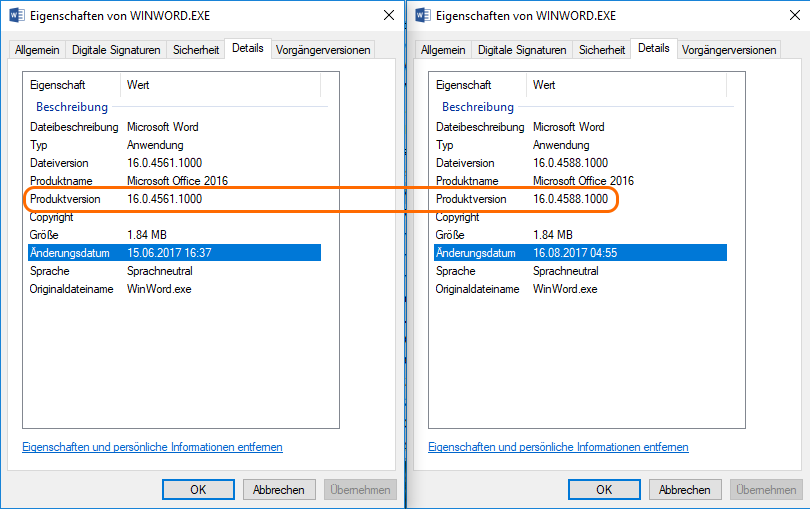Click the Word icon in the right dialog's title bar
Screen dimensions: 810x509
pyautogui.click(x=422, y=15)
